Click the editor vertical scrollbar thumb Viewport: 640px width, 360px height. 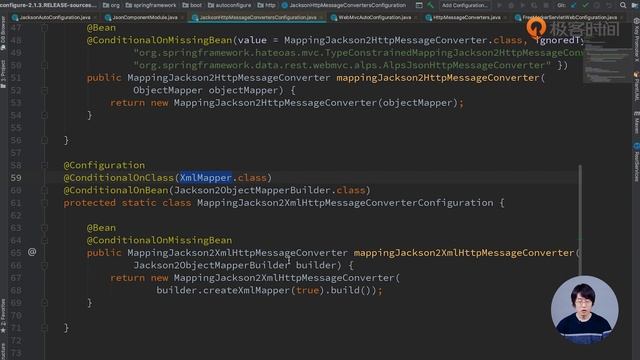coord(580,220)
